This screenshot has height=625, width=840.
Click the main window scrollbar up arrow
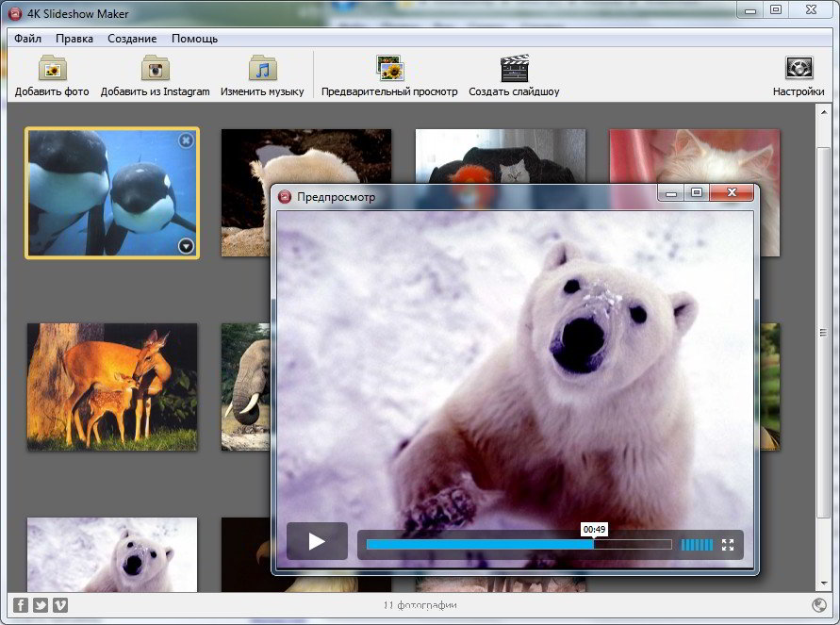click(x=823, y=112)
